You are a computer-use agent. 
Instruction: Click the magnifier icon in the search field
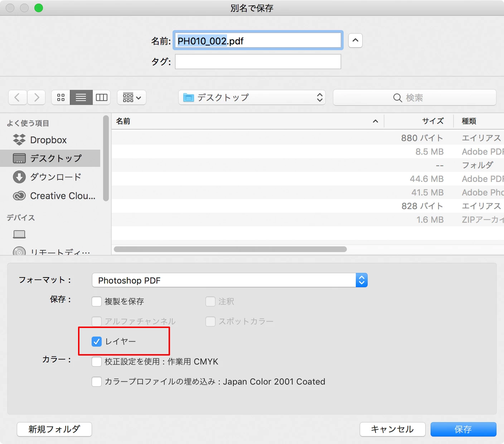(397, 98)
